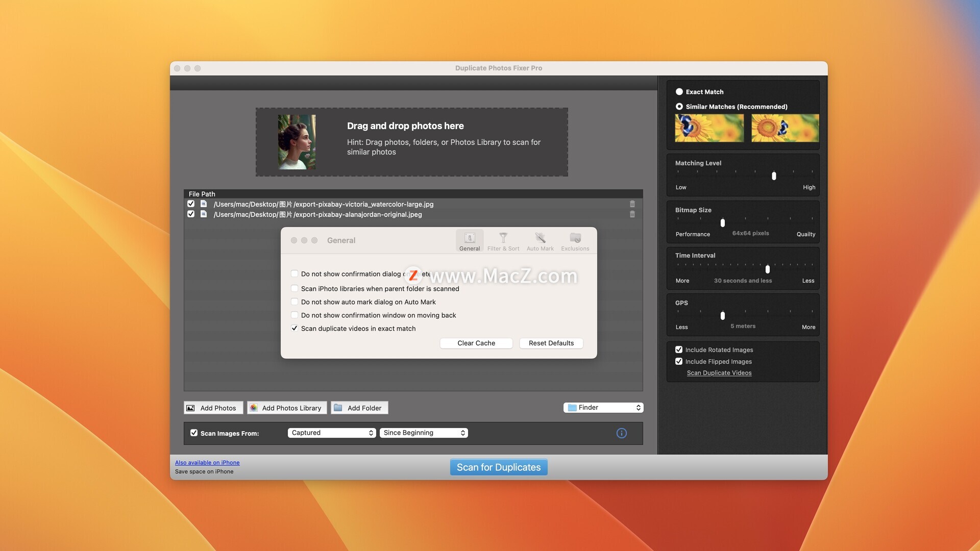This screenshot has width=980, height=551.
Task: Click file icon of alanajordan-original.jpeg row
Action: (204, 214)
